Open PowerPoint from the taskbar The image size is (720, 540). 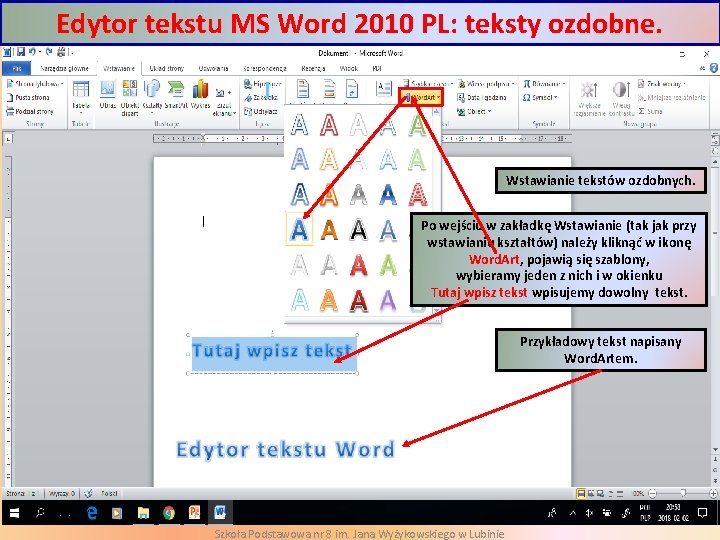(x=194, y=513)
